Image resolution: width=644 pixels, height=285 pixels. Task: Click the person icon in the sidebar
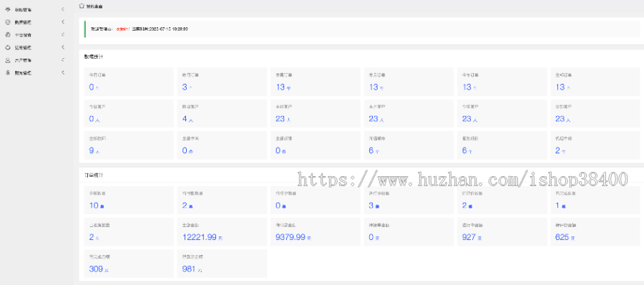pyautogui.click(x=7, y=60)
